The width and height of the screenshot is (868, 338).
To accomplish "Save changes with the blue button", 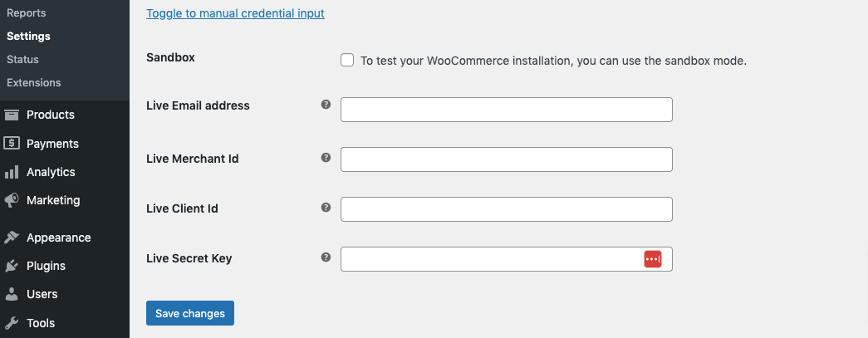I will (190, 313).
